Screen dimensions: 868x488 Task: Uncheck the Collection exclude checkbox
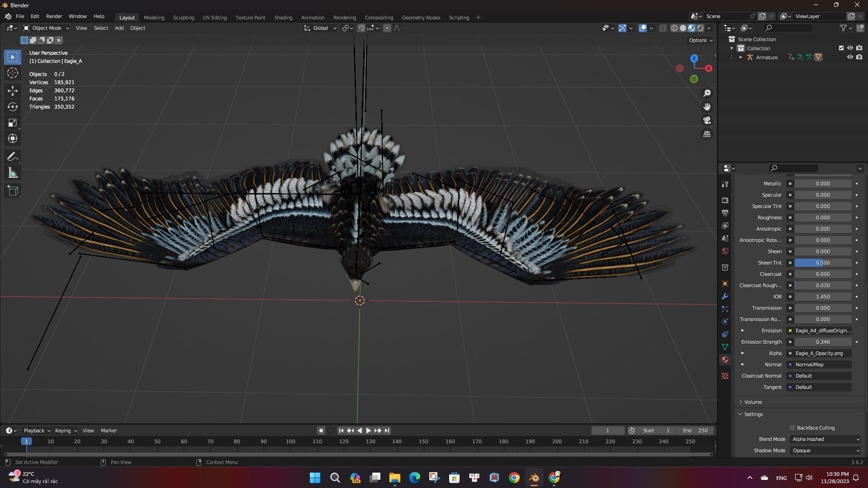(841, 48)
